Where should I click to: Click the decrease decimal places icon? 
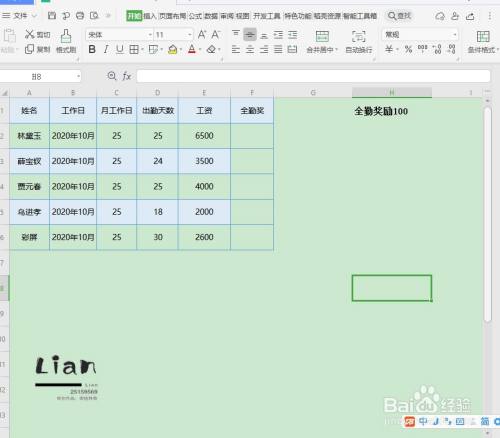tap(452, 49)
